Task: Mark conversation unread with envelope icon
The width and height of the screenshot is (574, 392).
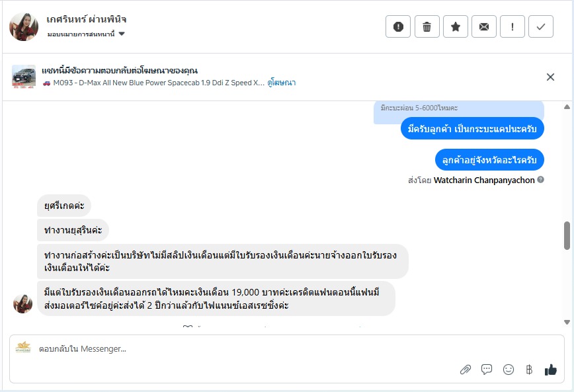Action: point(484,26)
